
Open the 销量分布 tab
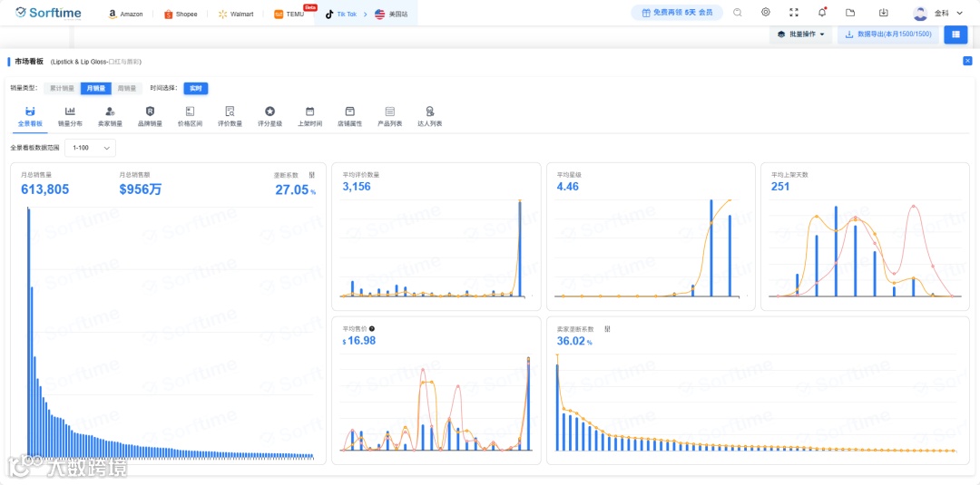pos(70,117)
